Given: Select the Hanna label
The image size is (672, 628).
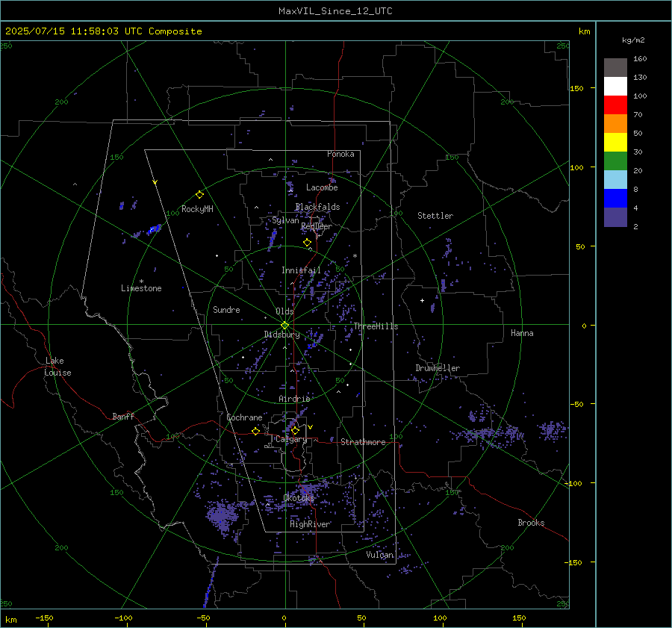Looking at the screenshot, I should (522, 333).
